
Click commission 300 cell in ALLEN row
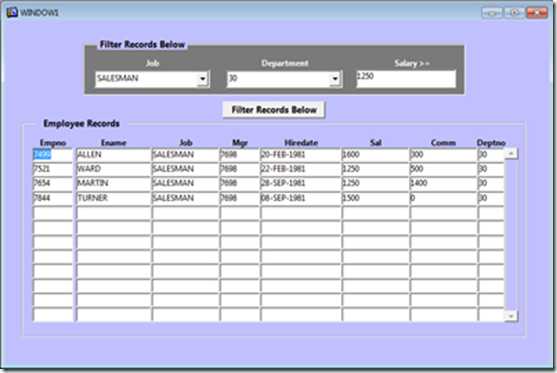[443, 155]
